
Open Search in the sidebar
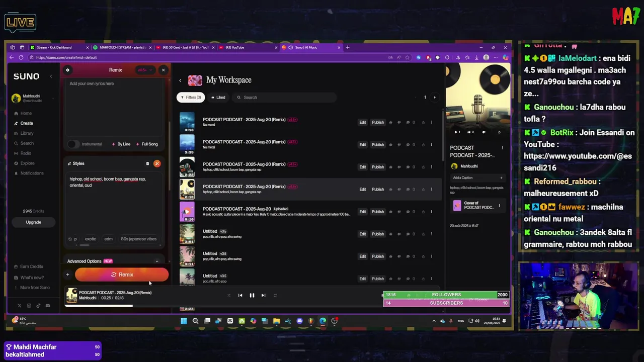[x=24, y=143]
